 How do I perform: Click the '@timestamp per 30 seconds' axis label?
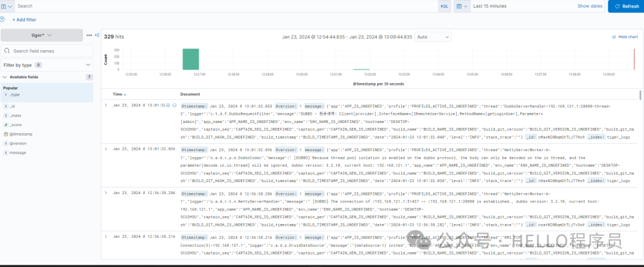378,84
